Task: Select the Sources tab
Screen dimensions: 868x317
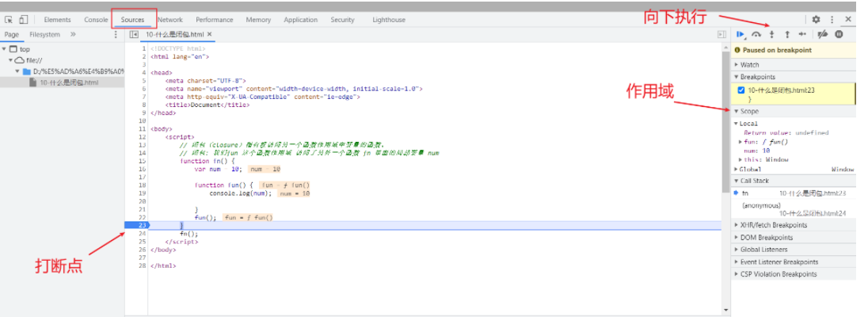Action: point(133,19)
